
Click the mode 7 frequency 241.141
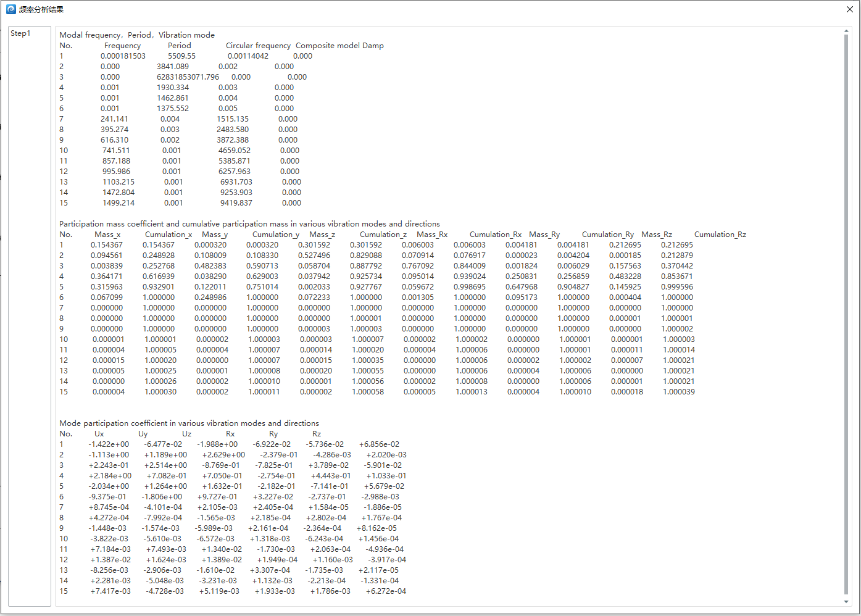pyautogui.click(x=115, y=119)
